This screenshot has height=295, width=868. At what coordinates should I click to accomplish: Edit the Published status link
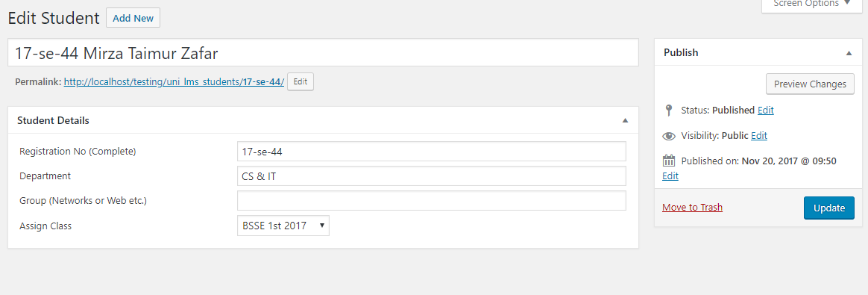pos(766,110)
